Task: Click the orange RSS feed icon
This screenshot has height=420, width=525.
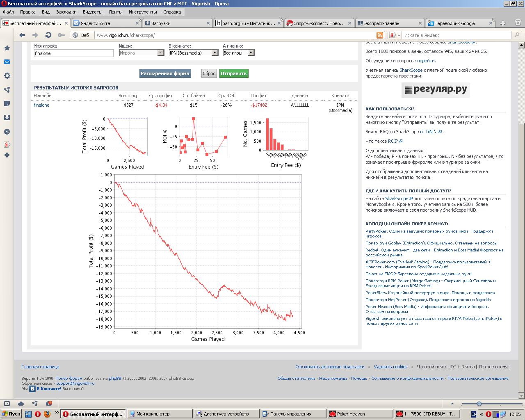Action: pyautogui.click(x=380, y=35)
